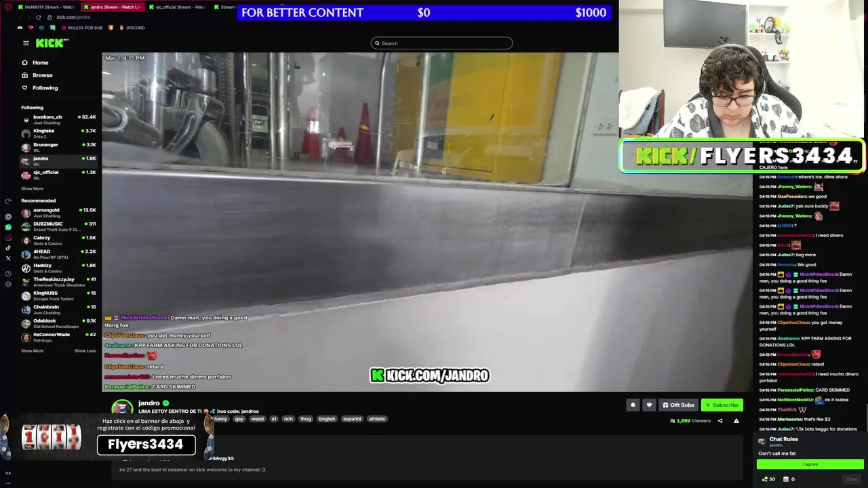Click the green Subscribe button
This screenshot has height=488, width=868.
point(722,405)
